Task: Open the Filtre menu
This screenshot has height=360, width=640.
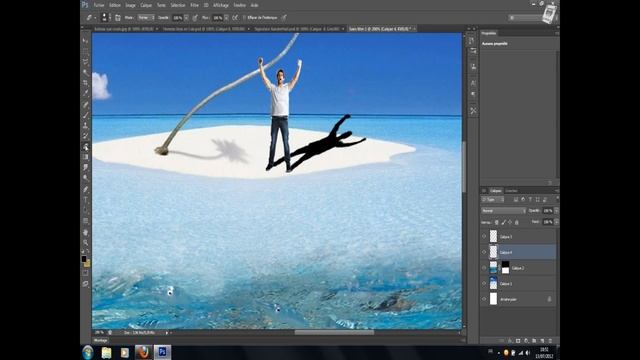Action: [195, 5]
